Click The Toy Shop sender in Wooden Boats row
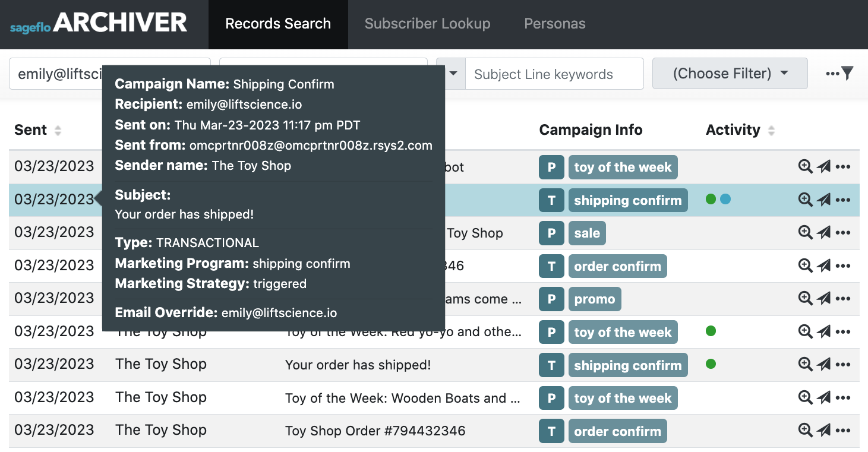Screen dimensions: 868x452 pyautogui.click(x=161, y=397)
